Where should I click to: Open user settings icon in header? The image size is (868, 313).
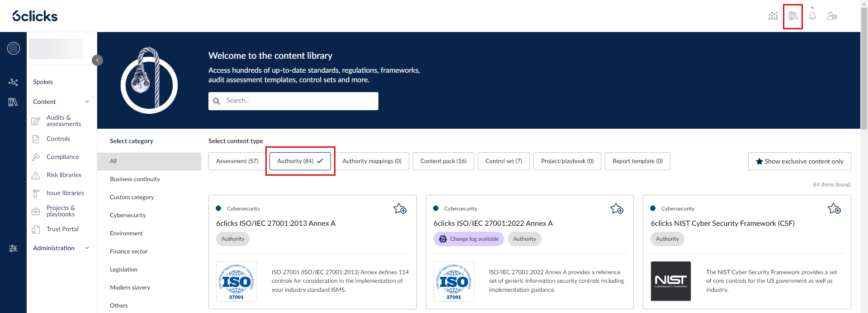pyautogui.click(x=832, y=16)
